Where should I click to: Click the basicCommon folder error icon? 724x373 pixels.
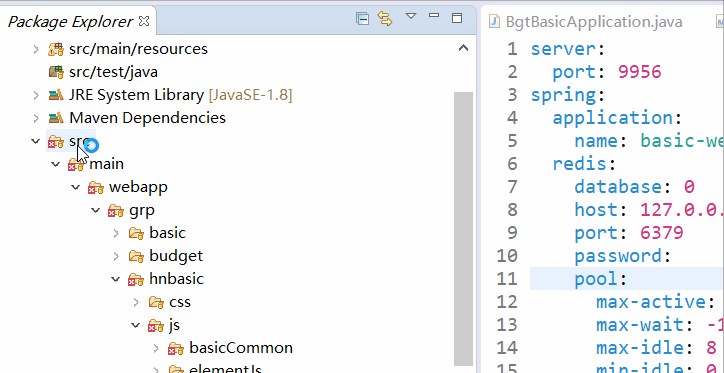[x=176, y=349]
